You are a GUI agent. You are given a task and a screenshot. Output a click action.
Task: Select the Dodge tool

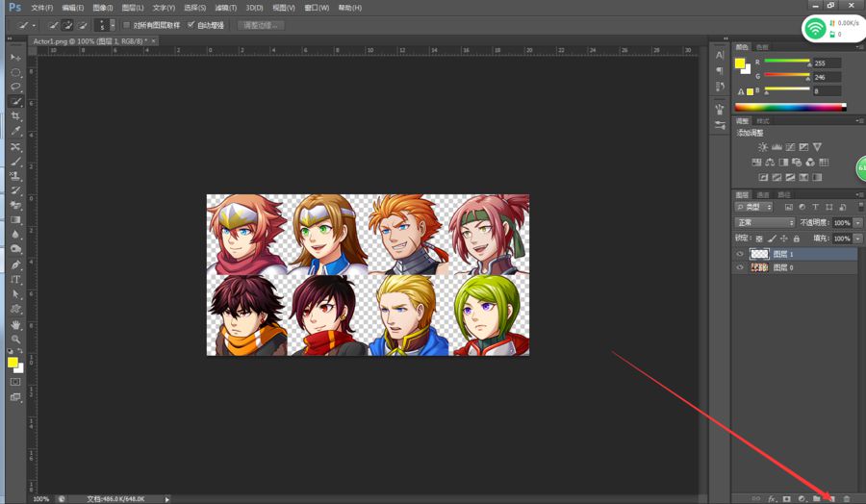15,249
